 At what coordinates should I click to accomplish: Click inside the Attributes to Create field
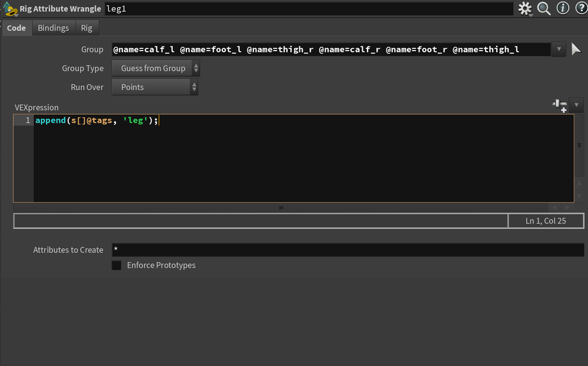[x=347, y=250]
